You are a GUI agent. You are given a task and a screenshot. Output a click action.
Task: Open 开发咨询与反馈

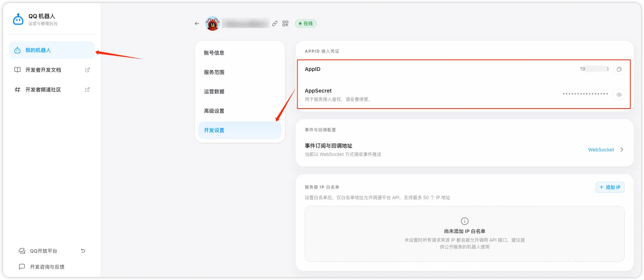coord(47,267)
